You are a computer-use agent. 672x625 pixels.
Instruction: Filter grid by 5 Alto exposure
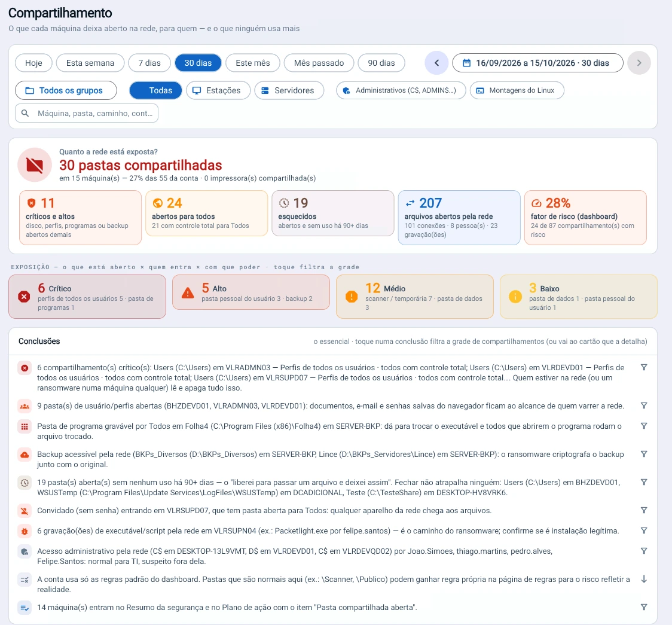coord(251,292)
